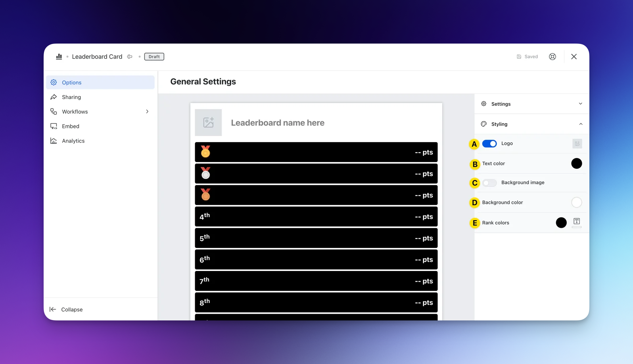
Task: Go to the Analytics section
Action: click(73, 141)
